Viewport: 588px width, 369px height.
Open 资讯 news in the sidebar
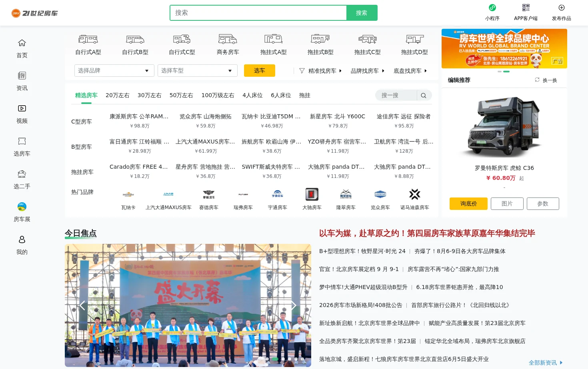22,81
